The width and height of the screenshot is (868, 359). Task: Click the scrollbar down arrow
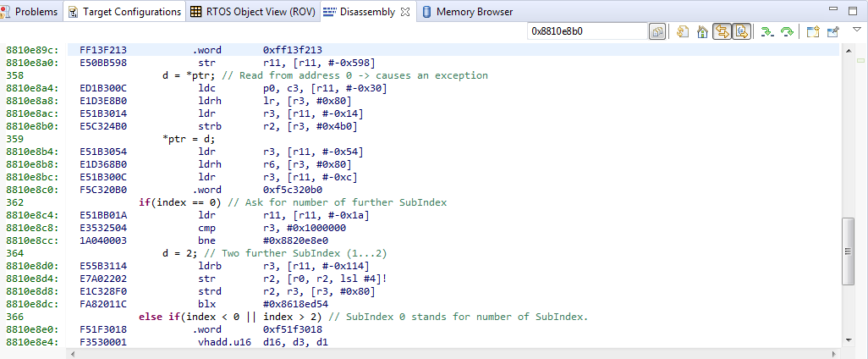[848, 339]
